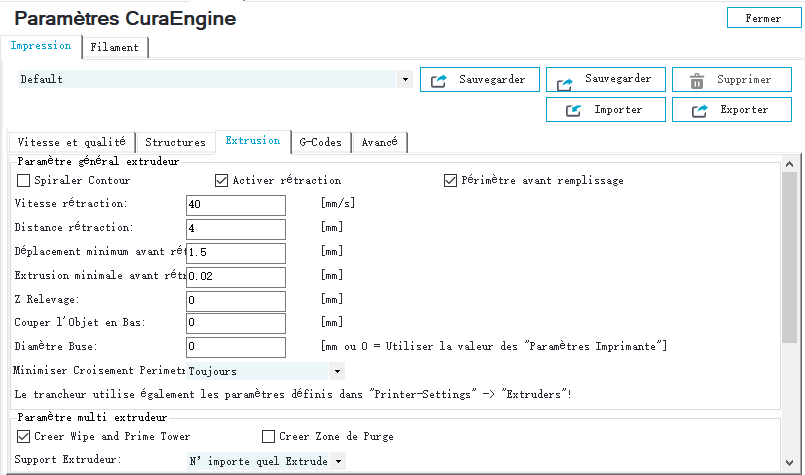This screenshot has width=805, height=475.
Task: Click the export arrow icon on Exporter
Action: [x=699, y=110]
